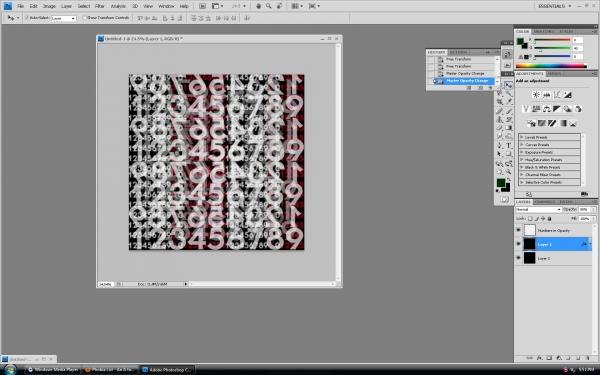Open the layer Opacity slider arrow
The height and width of the screenshot is (375, 600).
593,209
